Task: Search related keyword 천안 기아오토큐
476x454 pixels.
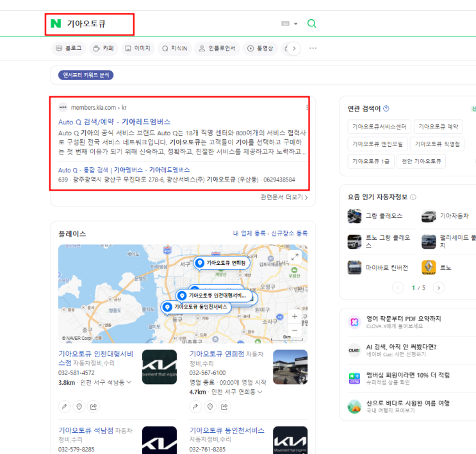Action: [x=421, y=162]
